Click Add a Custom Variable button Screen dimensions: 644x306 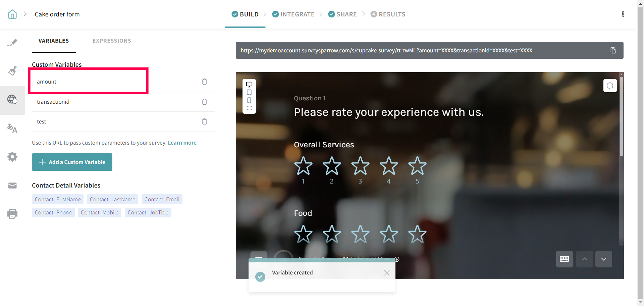(72, 162)
